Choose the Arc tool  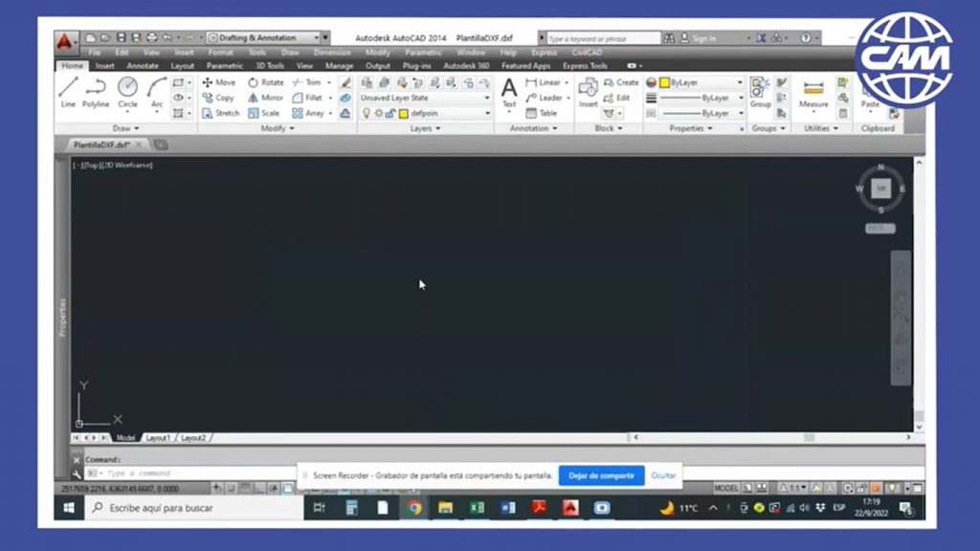pyautogui.click(x=156, y=93)
